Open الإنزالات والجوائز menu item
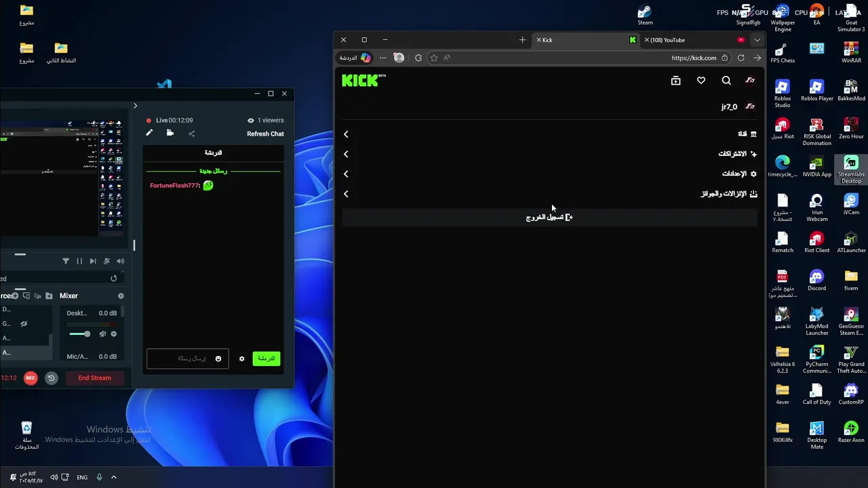The image size is (868, 488). (729, 194)
